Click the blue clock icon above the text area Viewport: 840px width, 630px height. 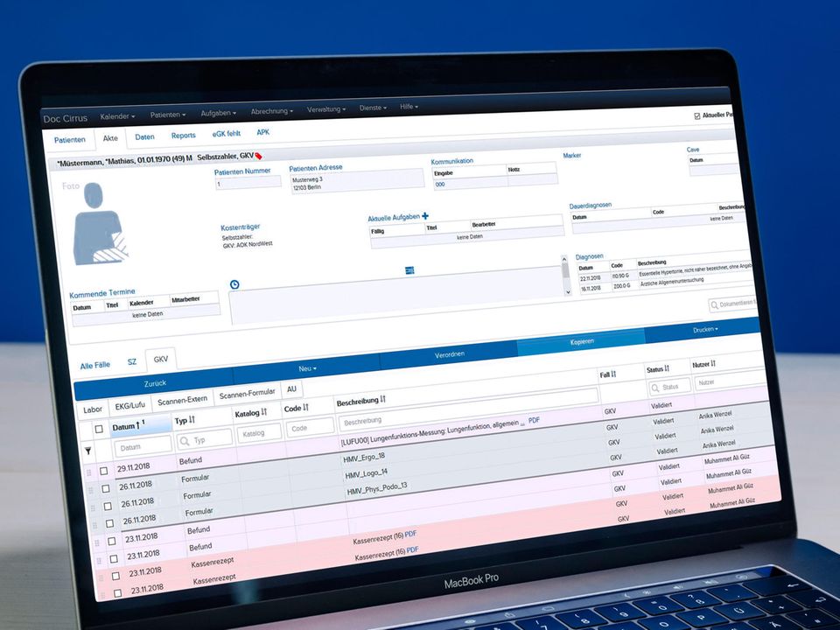click(x=234, y=284)
